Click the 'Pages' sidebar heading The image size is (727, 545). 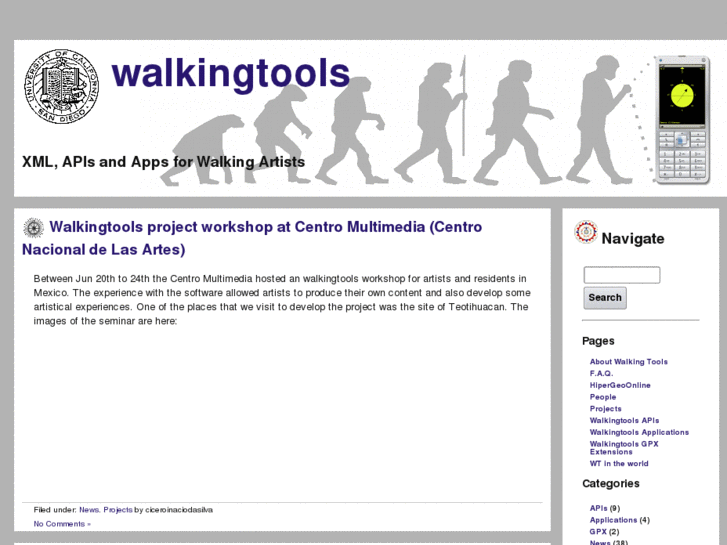[x=598, y=341]
